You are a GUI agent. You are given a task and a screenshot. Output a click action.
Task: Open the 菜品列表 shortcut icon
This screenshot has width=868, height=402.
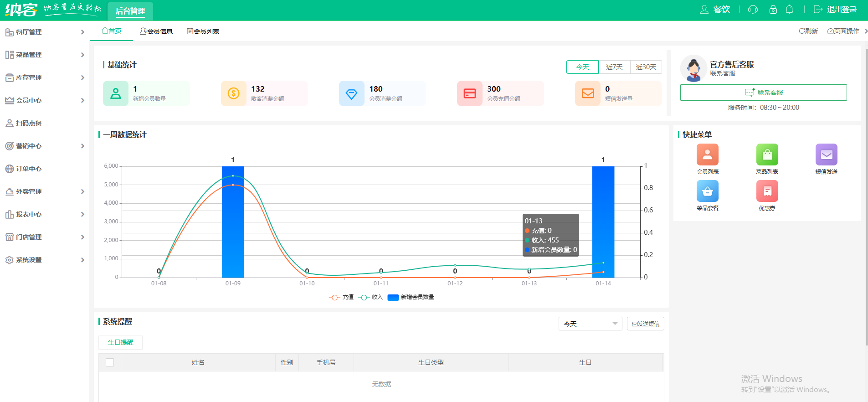[x=767, y=155]
